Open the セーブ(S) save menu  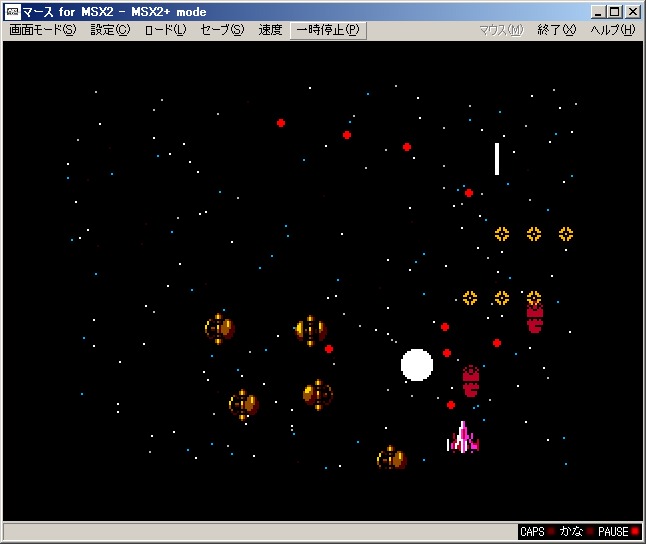(222, 30)
